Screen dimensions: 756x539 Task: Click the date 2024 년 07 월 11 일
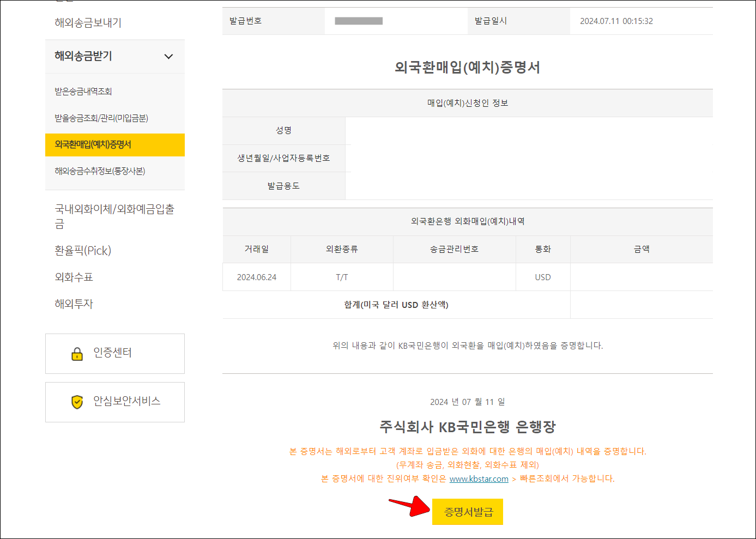pos(468,402)
